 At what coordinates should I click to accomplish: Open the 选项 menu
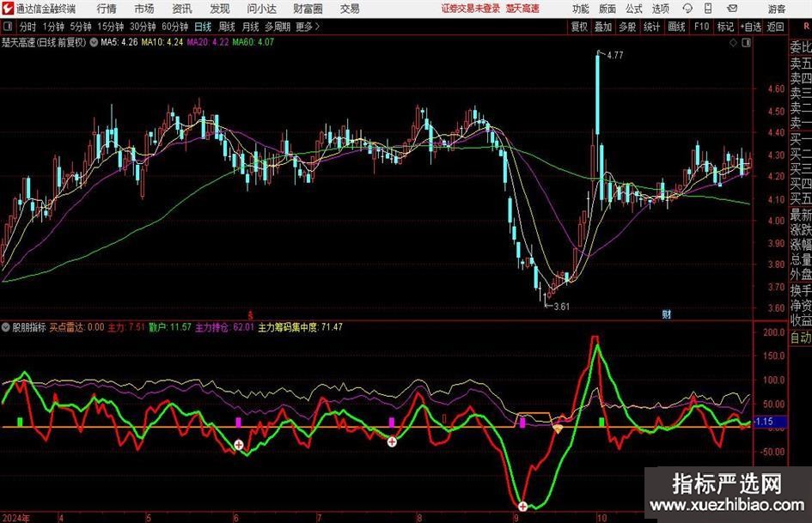tap(660, 9)
